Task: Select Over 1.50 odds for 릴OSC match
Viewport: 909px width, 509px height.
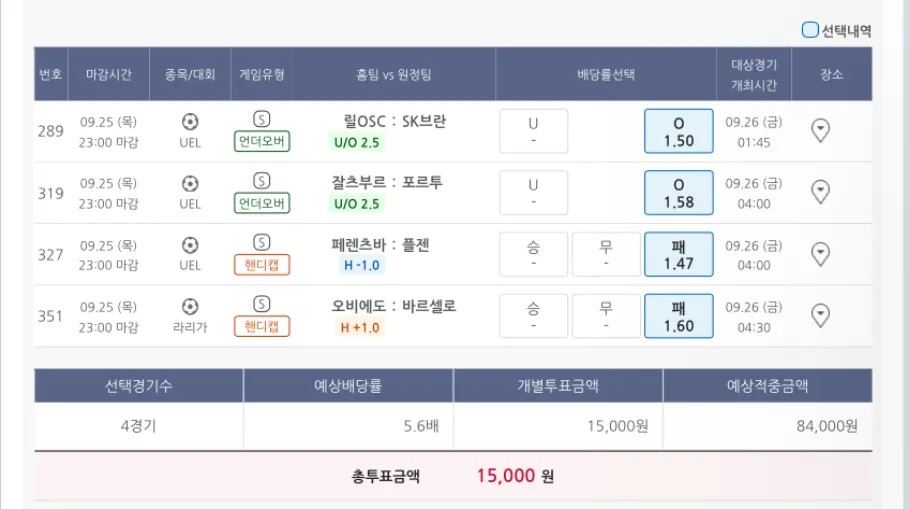Action: [x=678, y=131]
